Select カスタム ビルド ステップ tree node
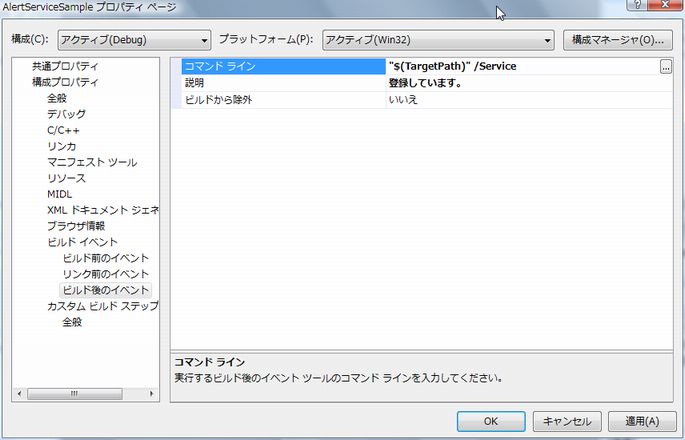The height and width of the screenshot is (440, 685). 102,306
